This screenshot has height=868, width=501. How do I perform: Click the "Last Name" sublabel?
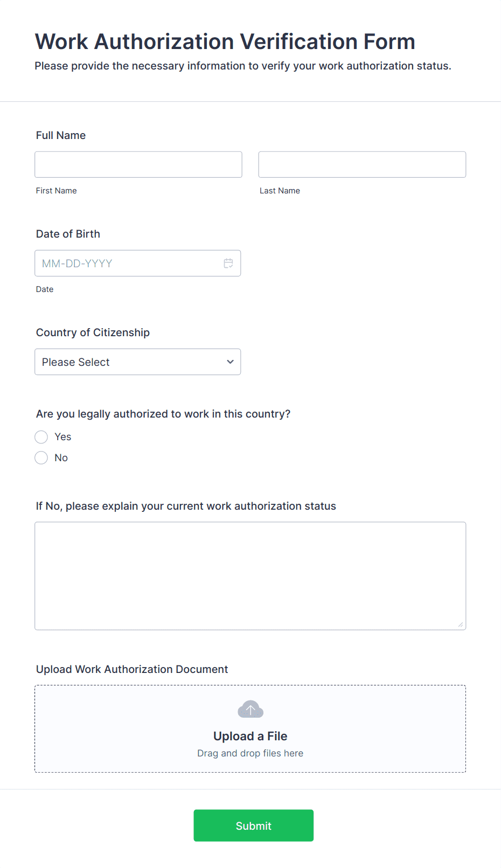pyautogui.click(x=280, y=191)
